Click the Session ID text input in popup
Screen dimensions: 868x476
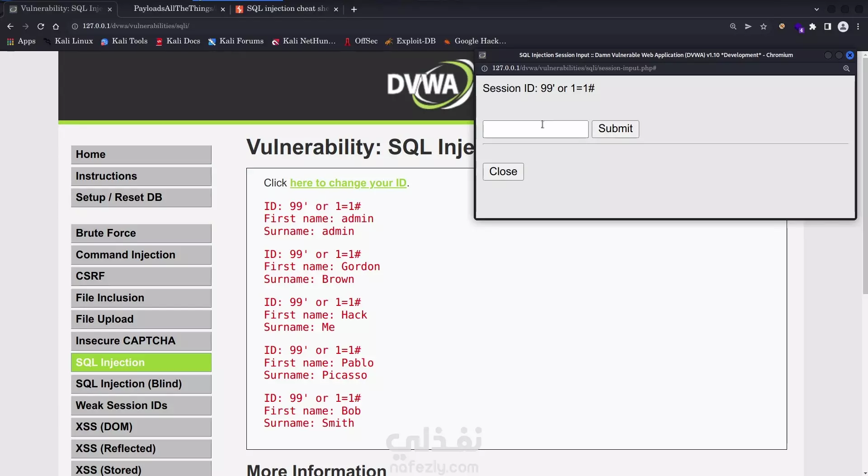coord(535,129)
